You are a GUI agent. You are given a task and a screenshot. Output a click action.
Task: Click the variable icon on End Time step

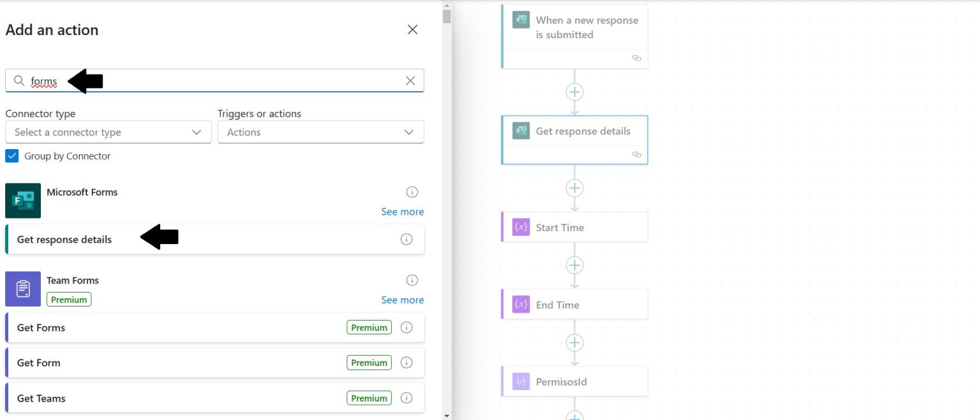519,304
